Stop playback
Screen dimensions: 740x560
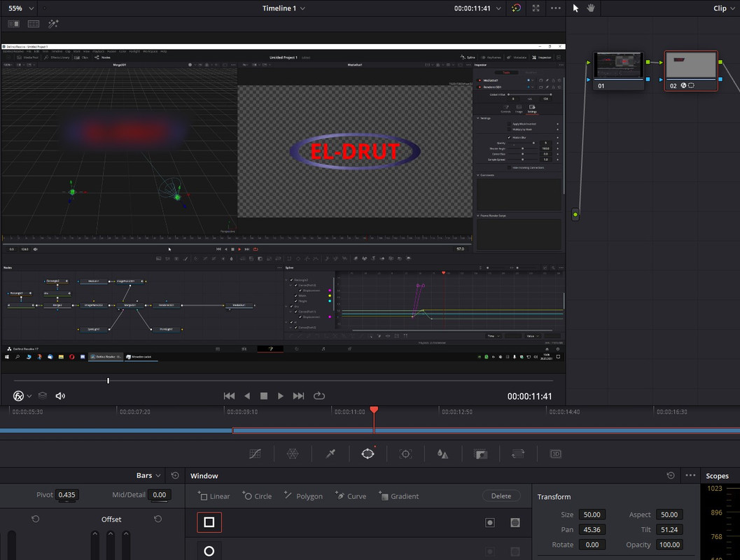pos(264,395)
